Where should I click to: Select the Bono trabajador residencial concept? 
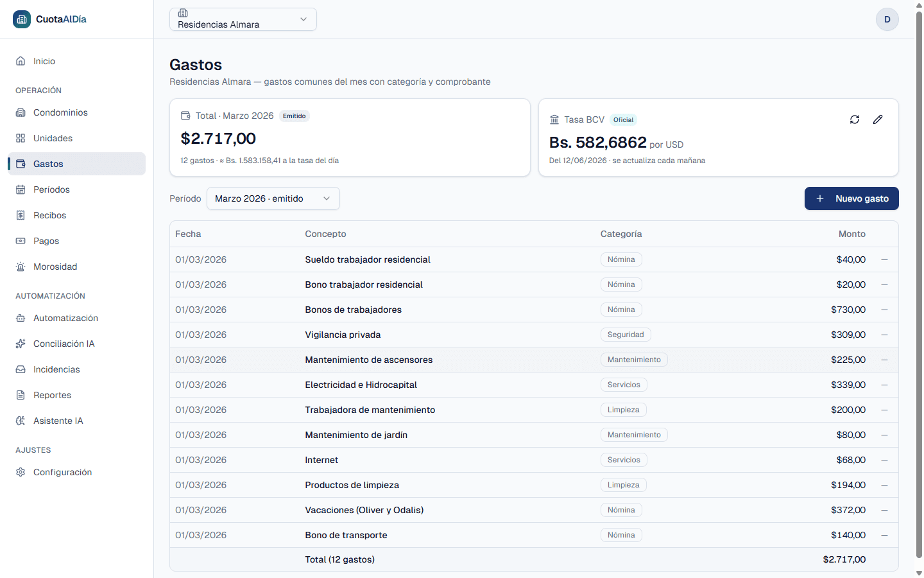364,285
